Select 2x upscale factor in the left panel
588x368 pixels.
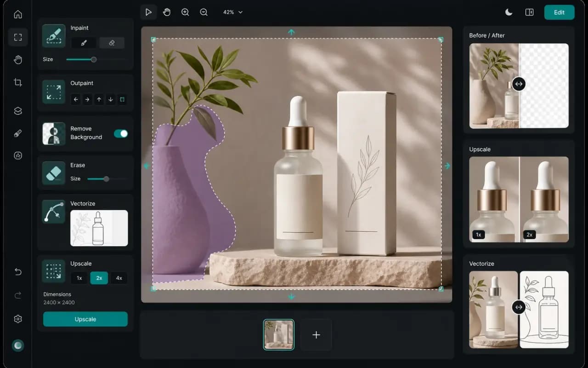[x=99, y=278]
